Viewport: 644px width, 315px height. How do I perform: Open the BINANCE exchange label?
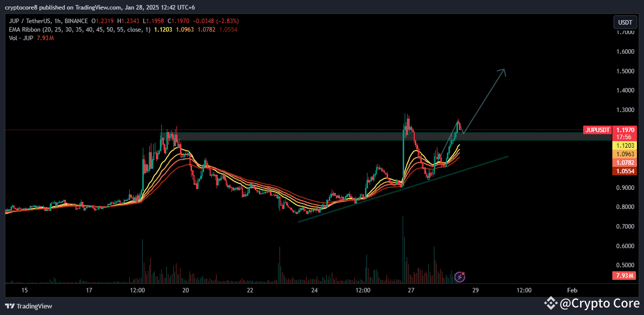coord(76,21)
